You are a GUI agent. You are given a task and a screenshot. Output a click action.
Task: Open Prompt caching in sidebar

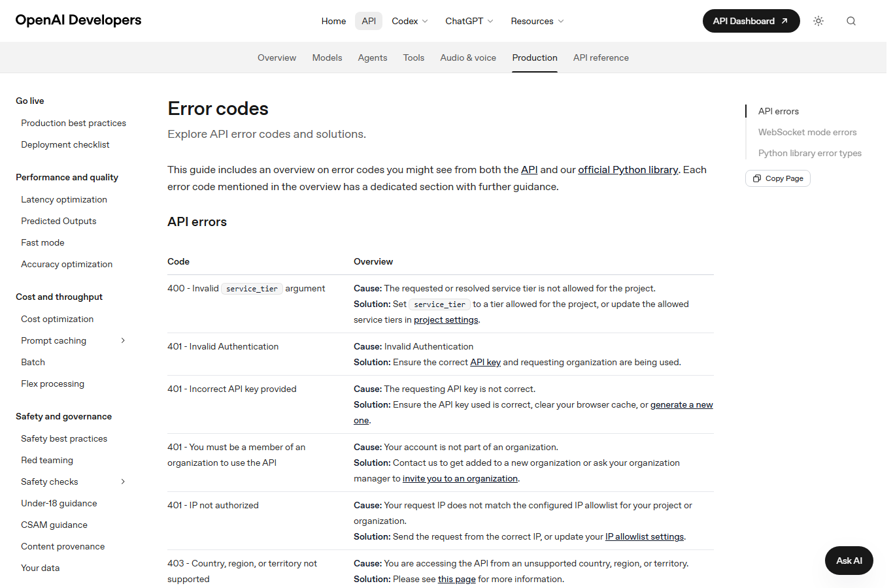pos(54,340)
